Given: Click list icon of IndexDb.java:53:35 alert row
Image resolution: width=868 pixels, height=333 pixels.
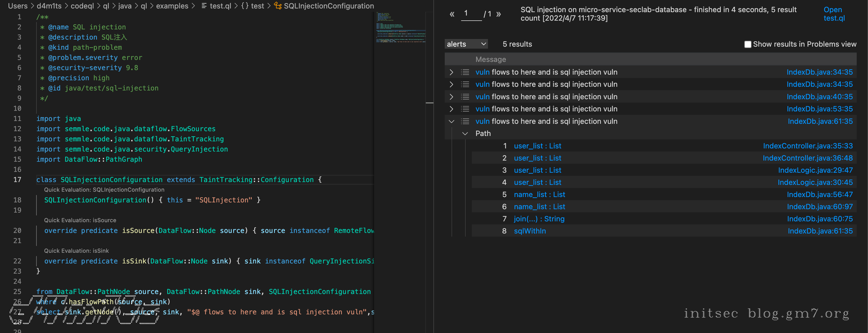Looking at the screenshot, I should click(x=465, y=109).
